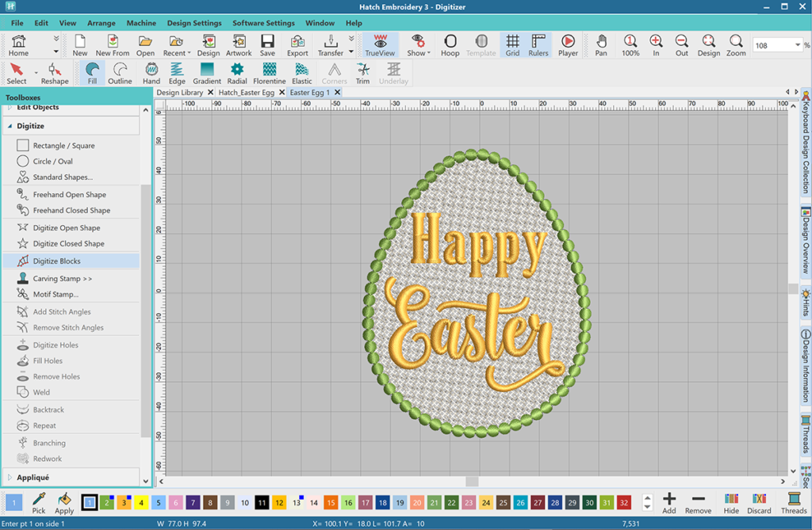Collapse the Digitize toolbox section

[x=30, y=126]
